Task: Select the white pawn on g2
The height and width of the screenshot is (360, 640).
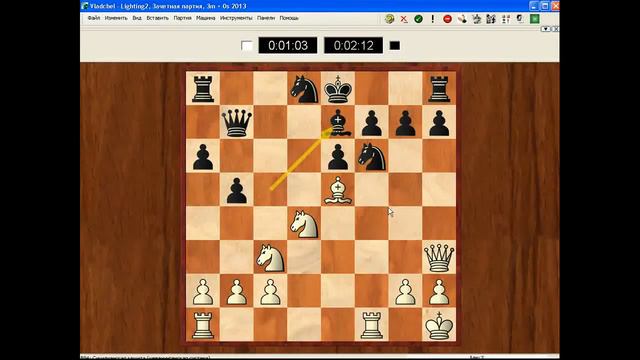Action: click(x=405, y=291)
